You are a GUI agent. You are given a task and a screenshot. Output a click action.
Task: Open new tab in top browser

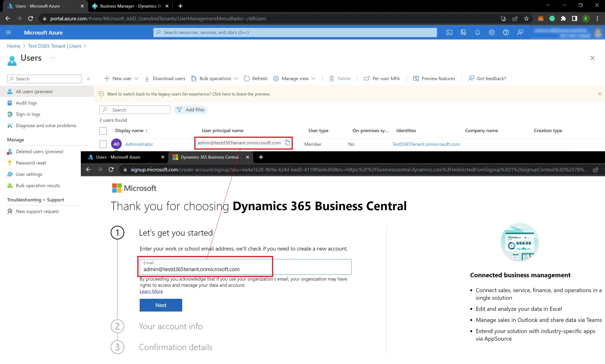tap(181, 6)
